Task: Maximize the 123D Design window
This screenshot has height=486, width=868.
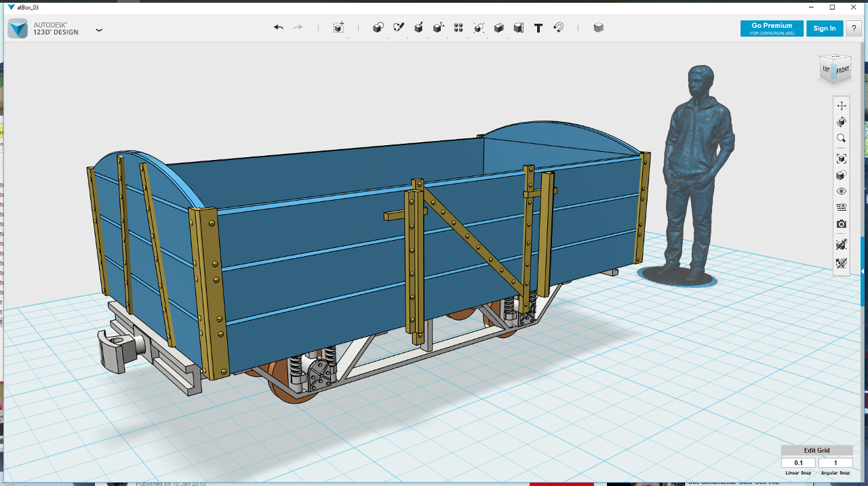Action: [x=832, y=7]
